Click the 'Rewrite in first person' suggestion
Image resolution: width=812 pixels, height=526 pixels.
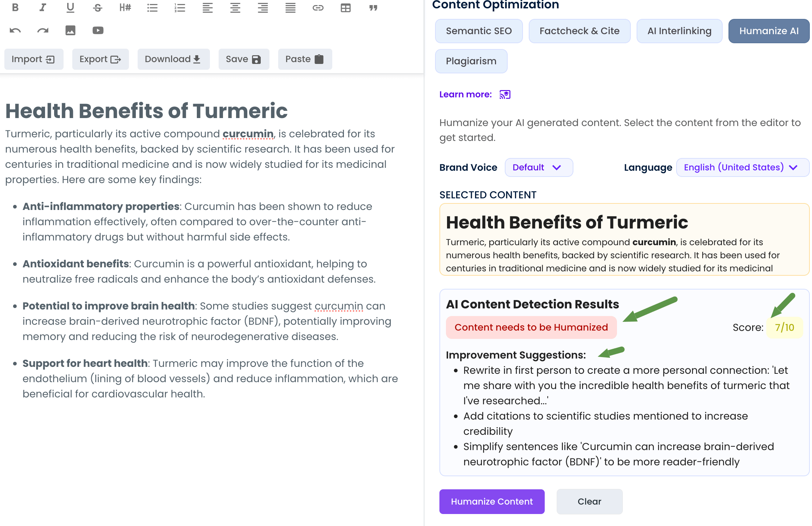coord(626,385)
